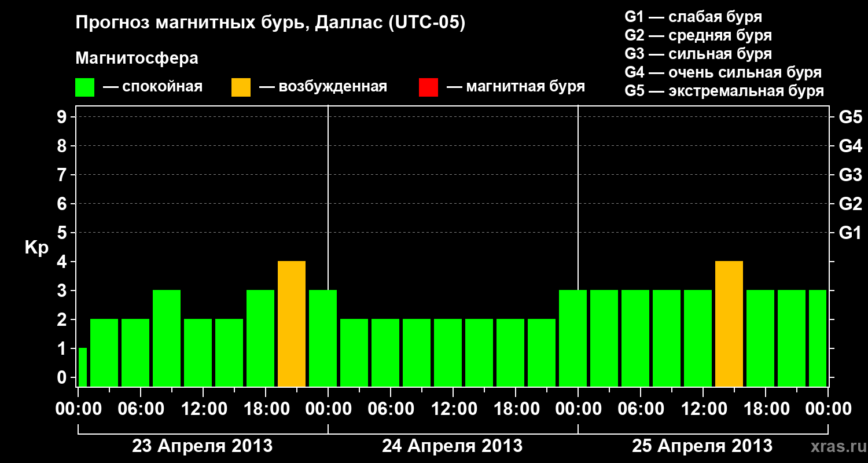Screen dimensions: 868x463
Task: Click the '06:00' time label under 25 April
Action: click(641, 409)
